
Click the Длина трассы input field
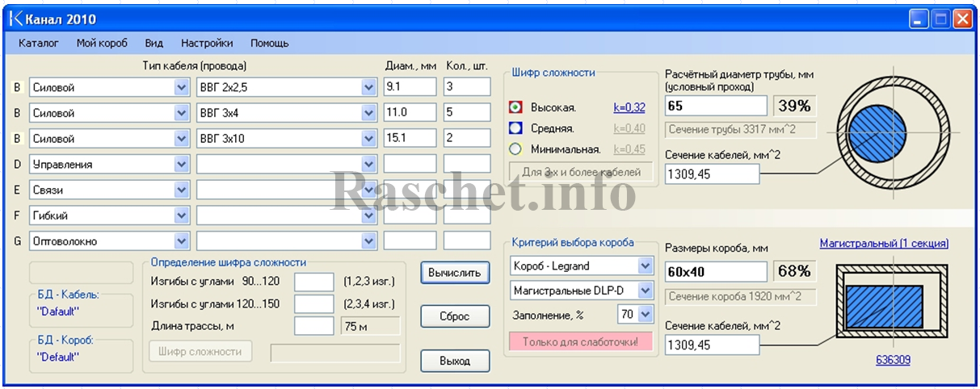[x=313, y=326]
